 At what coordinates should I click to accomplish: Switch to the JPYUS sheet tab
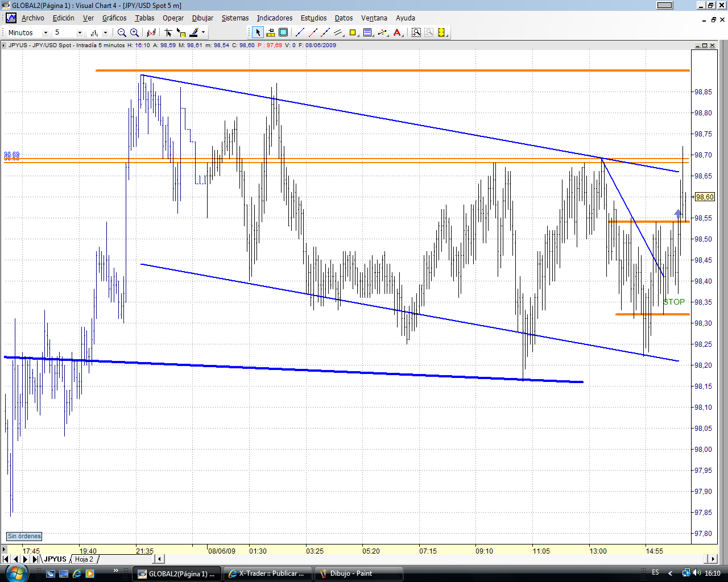[x=56, y=559]
